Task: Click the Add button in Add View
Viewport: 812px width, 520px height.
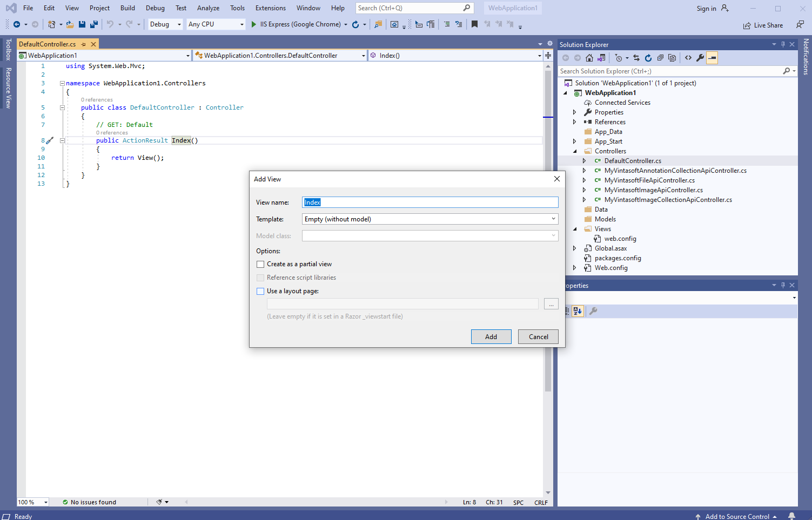Action: pos(491,337)
